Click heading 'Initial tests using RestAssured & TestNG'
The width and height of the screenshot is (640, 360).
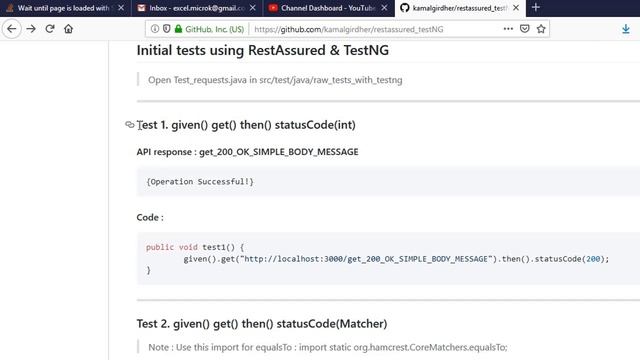point(262,50)
